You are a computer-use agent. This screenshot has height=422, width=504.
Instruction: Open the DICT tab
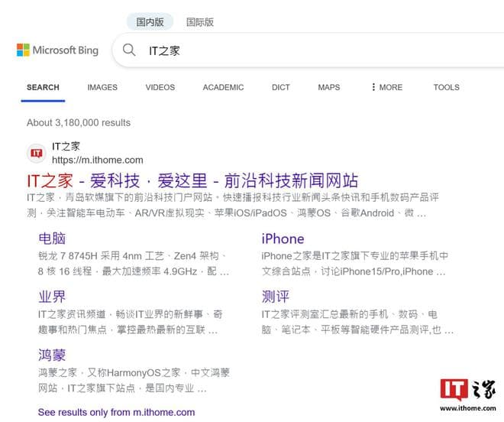click(281, 87)
